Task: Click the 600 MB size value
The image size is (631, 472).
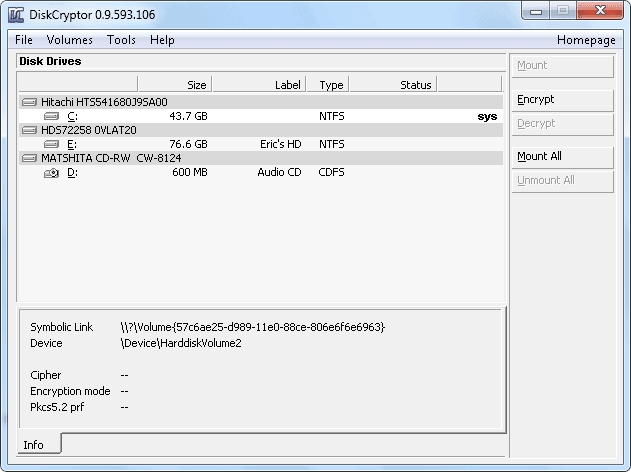Action: pos(190,172)
